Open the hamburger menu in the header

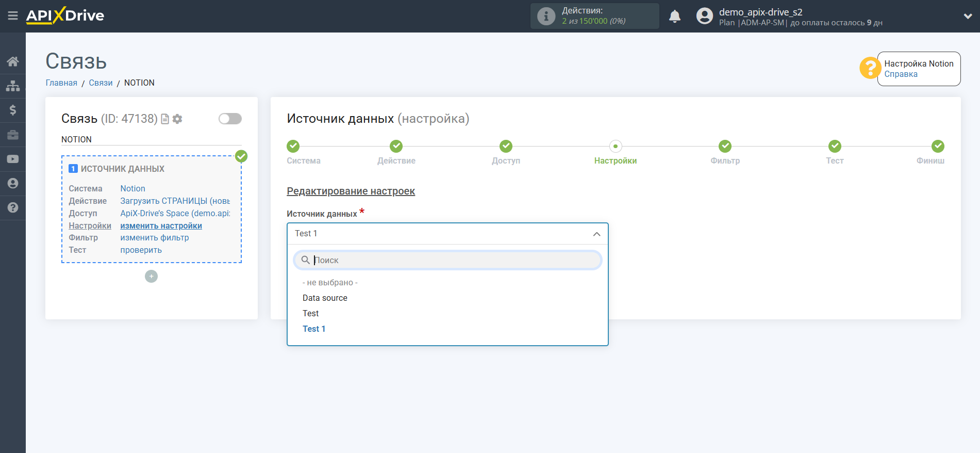point(13,16)
